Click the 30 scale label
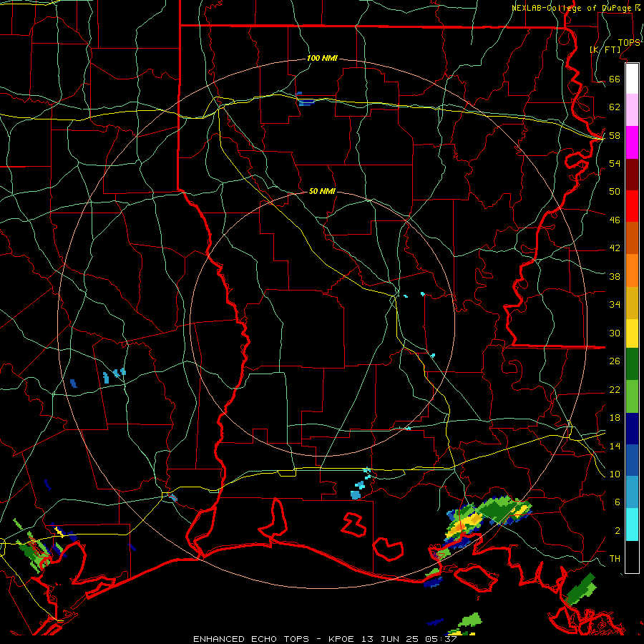This screenshot has height=644, width=644. (x=615, y=333)
